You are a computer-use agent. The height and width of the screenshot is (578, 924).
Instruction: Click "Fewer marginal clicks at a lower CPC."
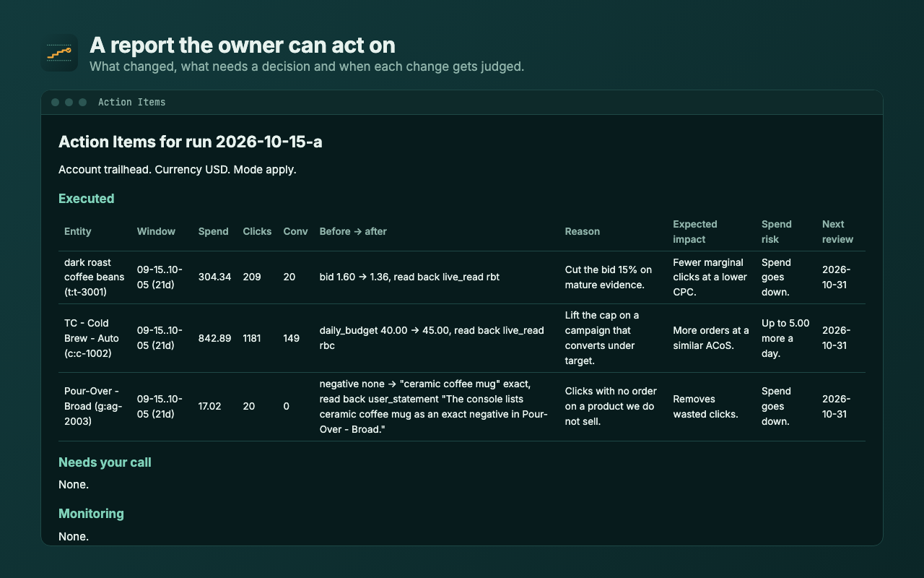pyautogui.click(x=710, y=277)
